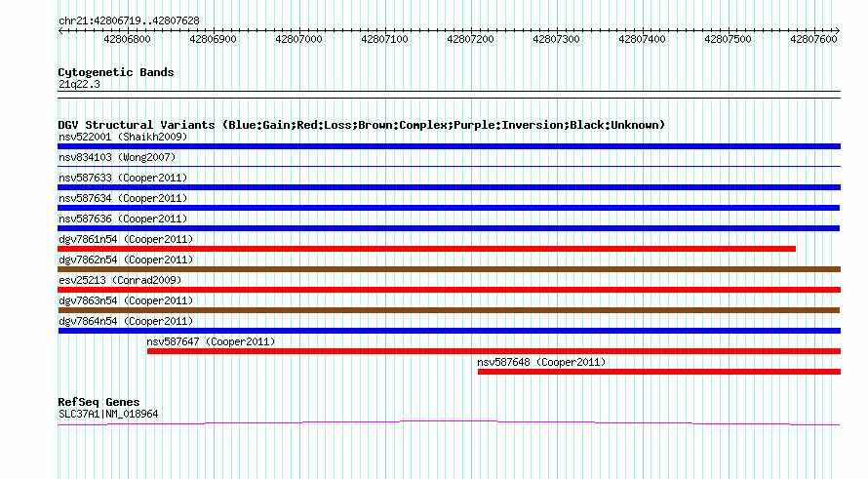
Task: Select the magenta SLC37A1 gene line
Action: pyautogui.click(x=449, y=423)
